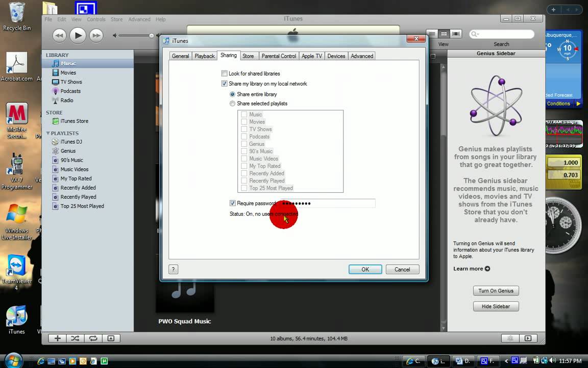This screenshot has width=588, height=368.
Task: Click the iTunes search field
Action: pyautogui.click(x=501, y=34)
